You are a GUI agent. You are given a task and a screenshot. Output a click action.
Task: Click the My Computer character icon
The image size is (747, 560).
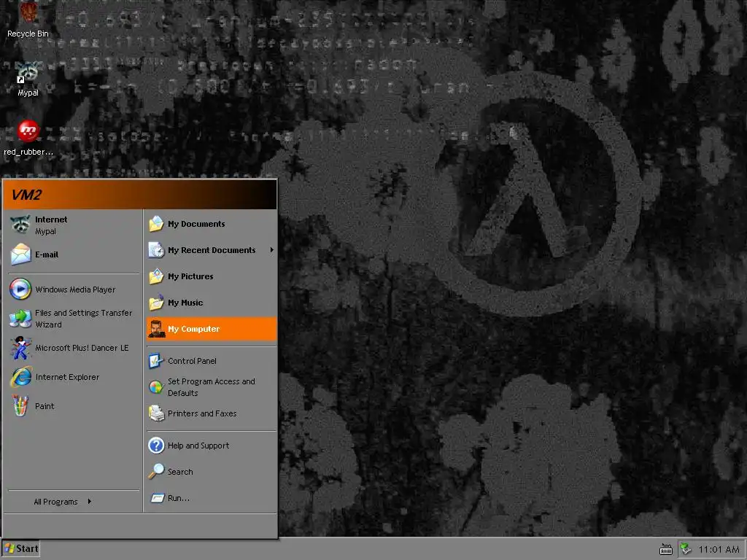[156, 329]
